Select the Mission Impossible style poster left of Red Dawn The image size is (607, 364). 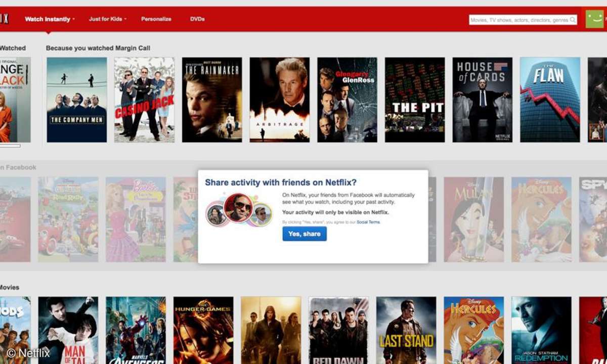click(x=271, y=330)
